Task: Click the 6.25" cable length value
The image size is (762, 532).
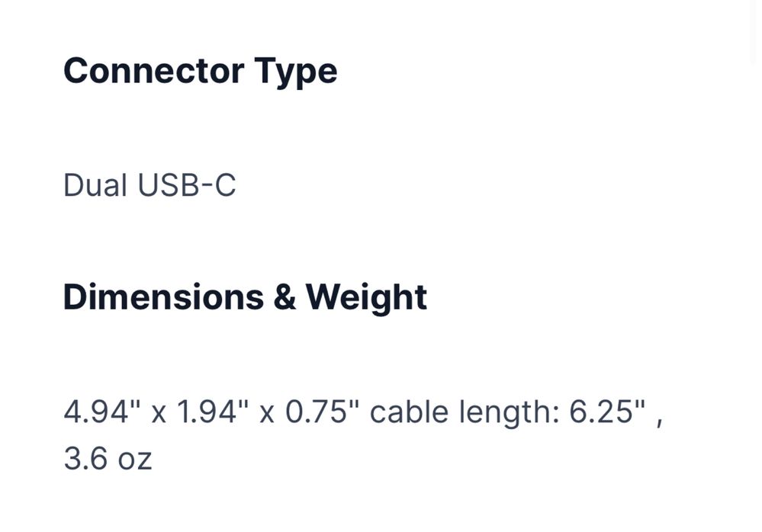Action: point(607,412)
